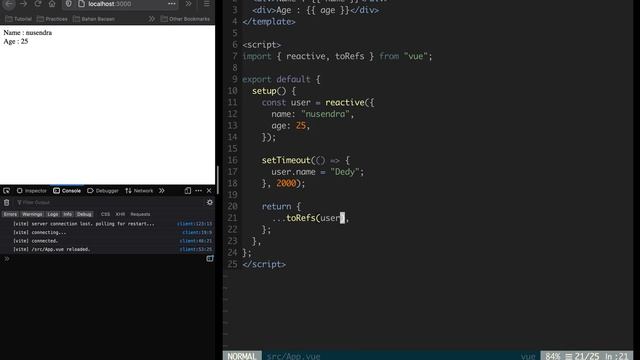Click the "Age : 25" text on the page
Screen dimensions: 640x360
click(x=16, y=42)
